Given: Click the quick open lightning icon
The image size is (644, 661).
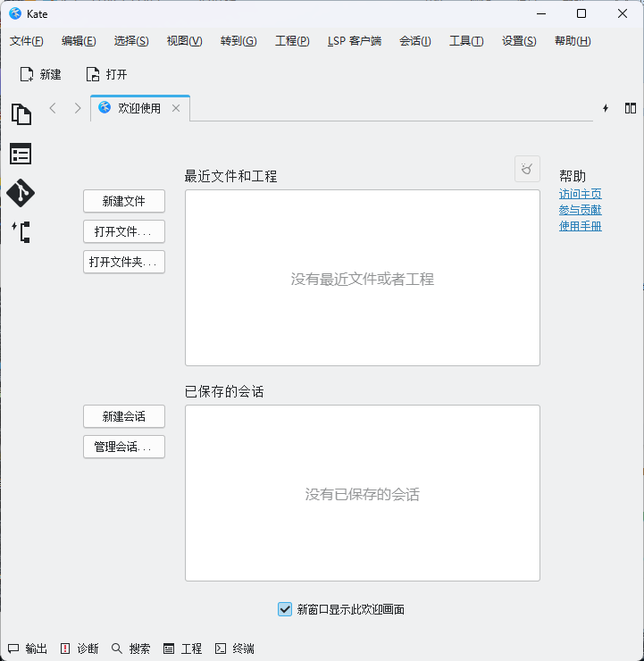Looking at the screenshot, I should [x=606, y=108].
